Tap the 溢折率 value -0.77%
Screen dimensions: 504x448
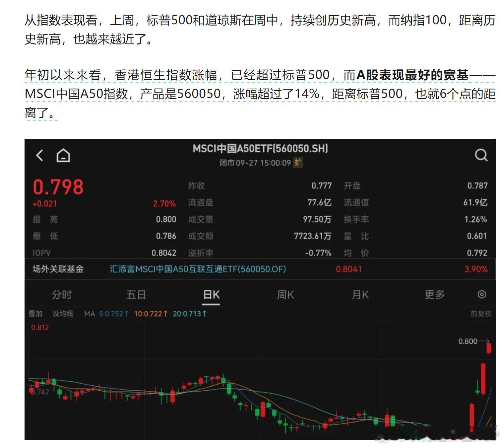pyautogui.click(x=318, y=253)
